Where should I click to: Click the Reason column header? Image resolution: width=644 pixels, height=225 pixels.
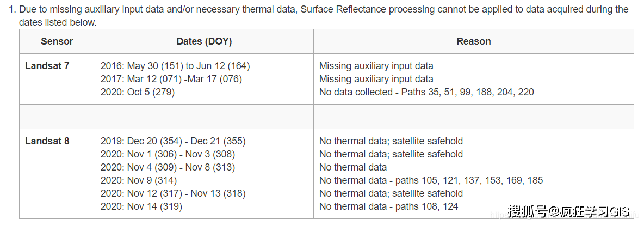pos(473,41)
